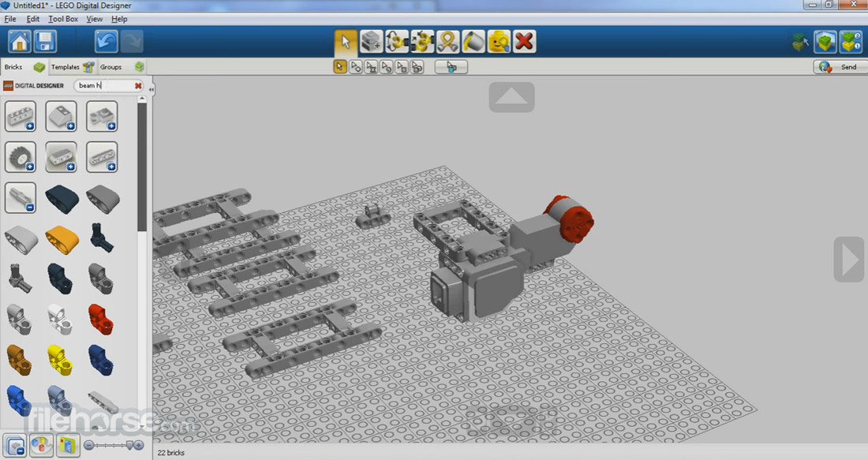Switch to Building Guide mode icon
The image size is (868, 460).
[851, 42]
